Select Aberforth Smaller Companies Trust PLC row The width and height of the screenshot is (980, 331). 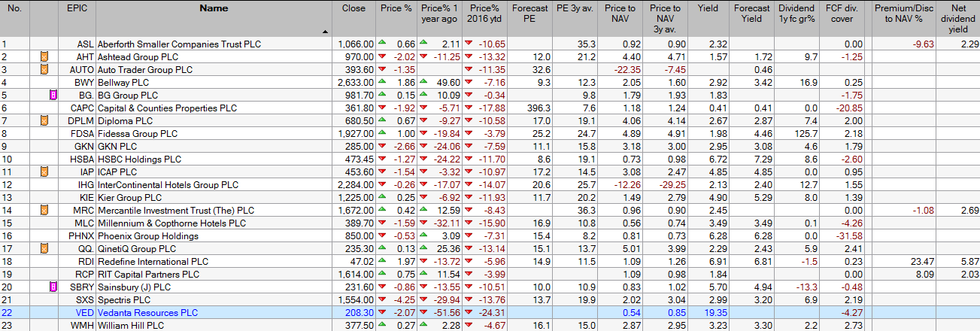point(490,44)
